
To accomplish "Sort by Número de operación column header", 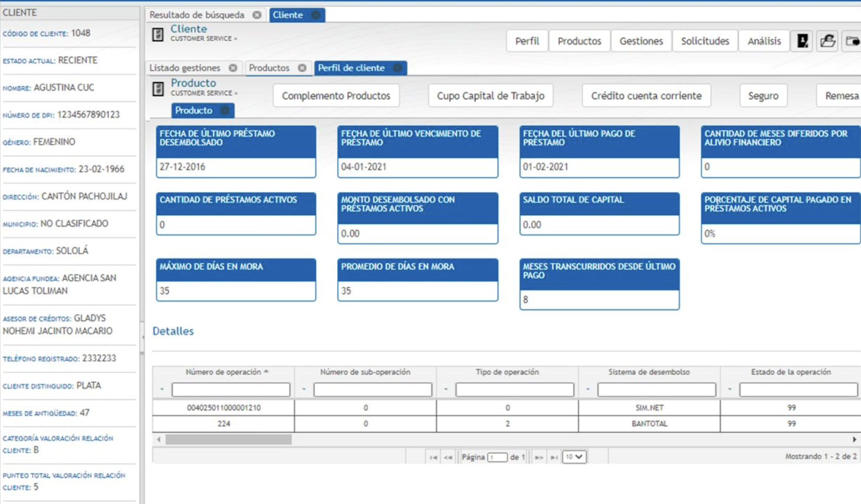I will click(224, 372).
